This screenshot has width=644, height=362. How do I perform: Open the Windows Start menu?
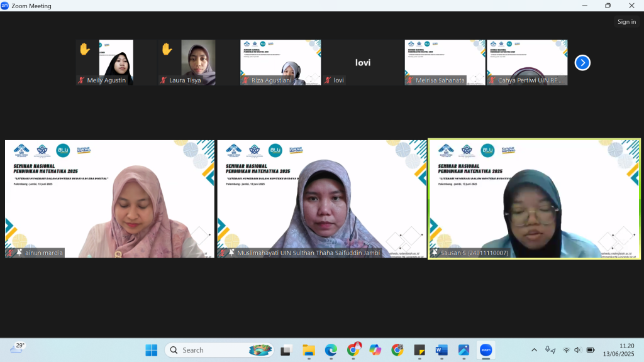[x=152, y=350]
